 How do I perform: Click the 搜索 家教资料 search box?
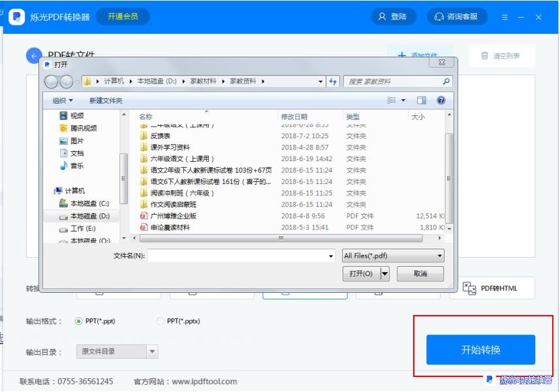pyautogui.click(x=398, y=82)
